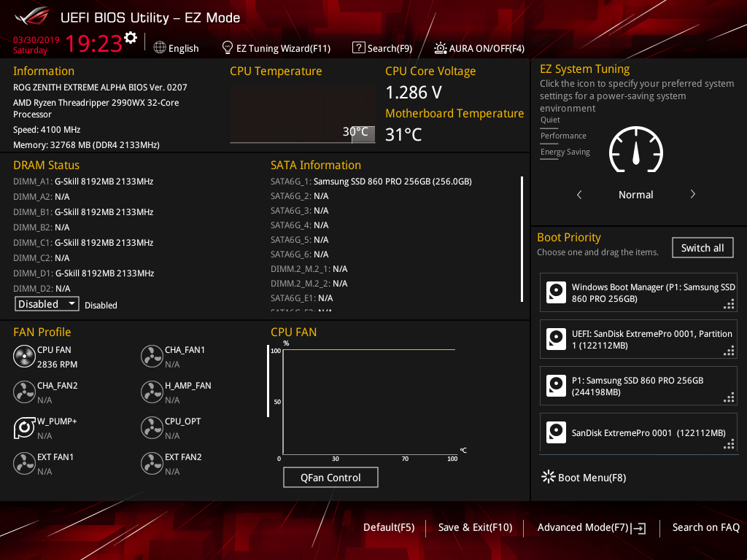Click the EXT FAN2 fan icon
Viewport: 747px width, 560px height.
[x=152, y=464]
